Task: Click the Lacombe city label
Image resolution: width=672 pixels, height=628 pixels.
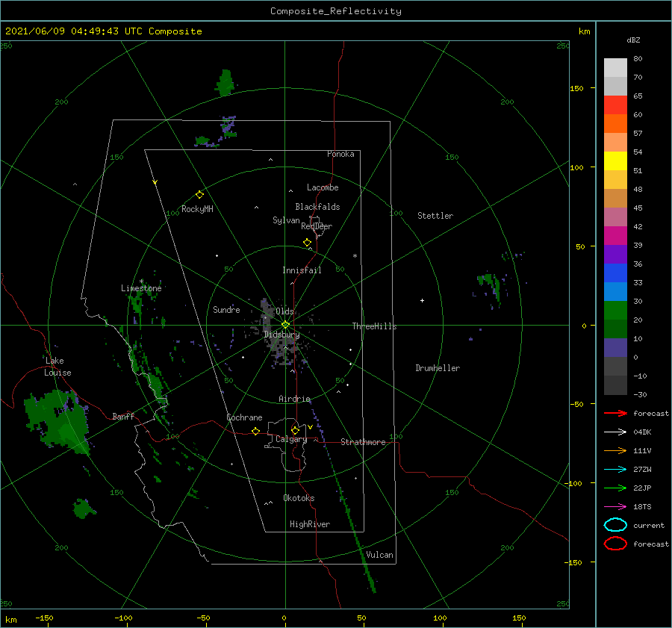Action: click(323, 187)
